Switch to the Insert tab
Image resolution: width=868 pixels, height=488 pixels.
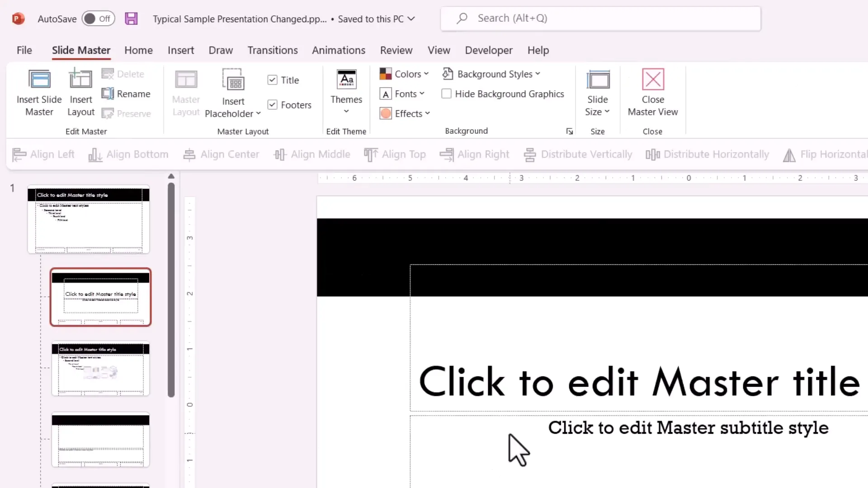[181, 50]
